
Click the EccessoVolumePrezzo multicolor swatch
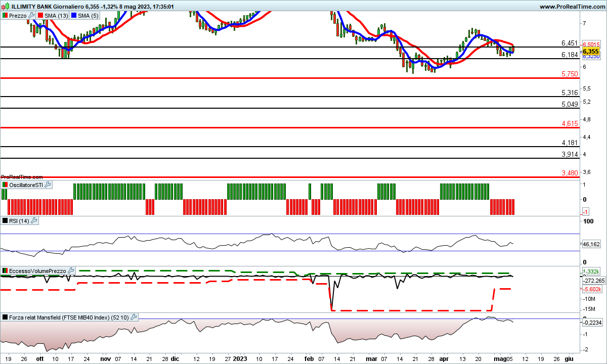5,271
